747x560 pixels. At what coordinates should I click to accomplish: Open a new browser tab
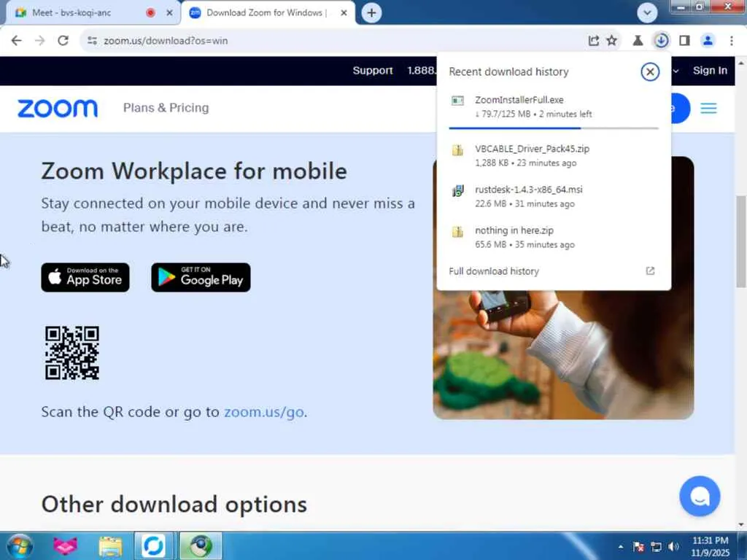click(371, 13)
